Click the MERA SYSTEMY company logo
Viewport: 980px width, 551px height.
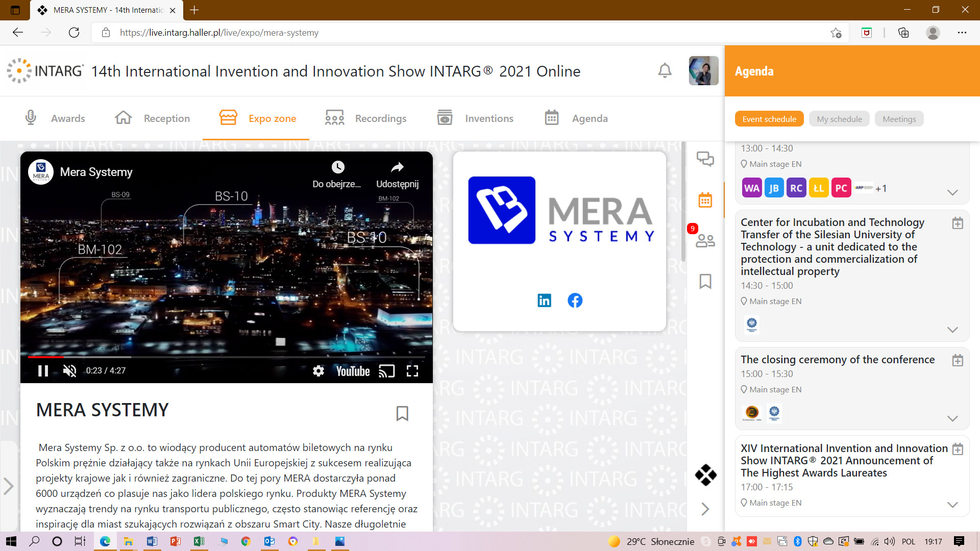tap(560, 211)
